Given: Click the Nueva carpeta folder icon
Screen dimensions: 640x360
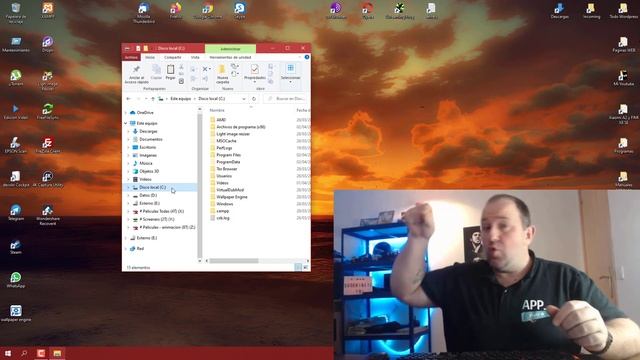Looking at the screenshot, I should [x=222, y=69].
